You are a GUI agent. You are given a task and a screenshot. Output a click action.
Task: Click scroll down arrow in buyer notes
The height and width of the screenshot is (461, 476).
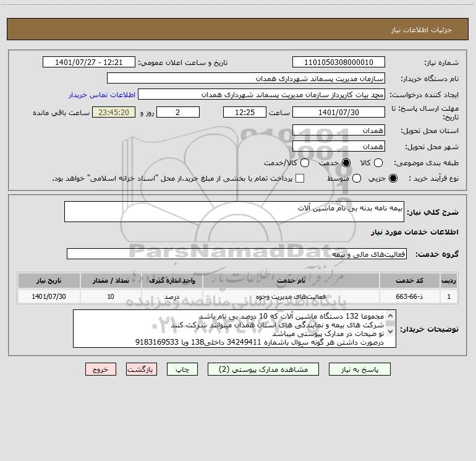tap(391, 332)
